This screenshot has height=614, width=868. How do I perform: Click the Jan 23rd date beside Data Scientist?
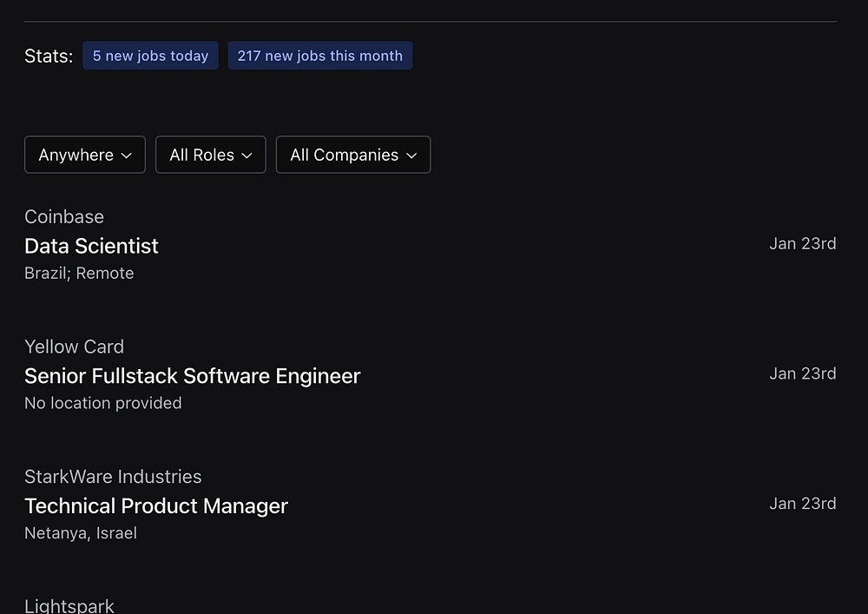(802, 244)
